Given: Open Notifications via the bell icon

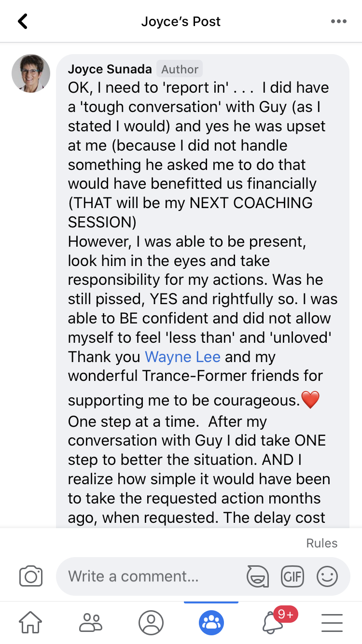Looking at the screenshot, I should [273, 622].
